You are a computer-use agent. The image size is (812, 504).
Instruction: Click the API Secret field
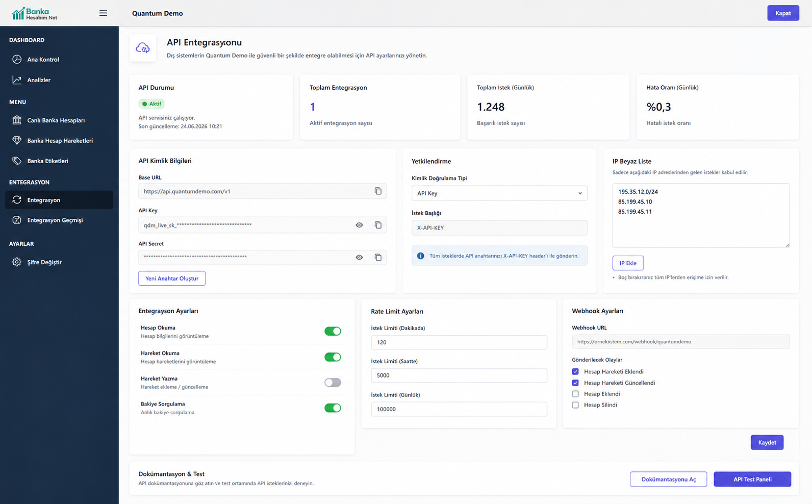262,257
